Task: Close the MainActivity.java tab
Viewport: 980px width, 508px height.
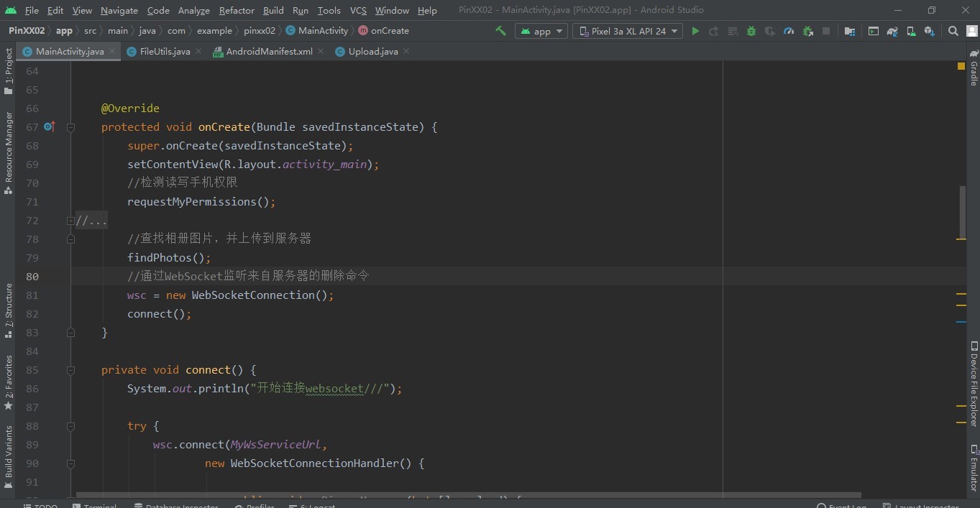Action: [112, 52]
